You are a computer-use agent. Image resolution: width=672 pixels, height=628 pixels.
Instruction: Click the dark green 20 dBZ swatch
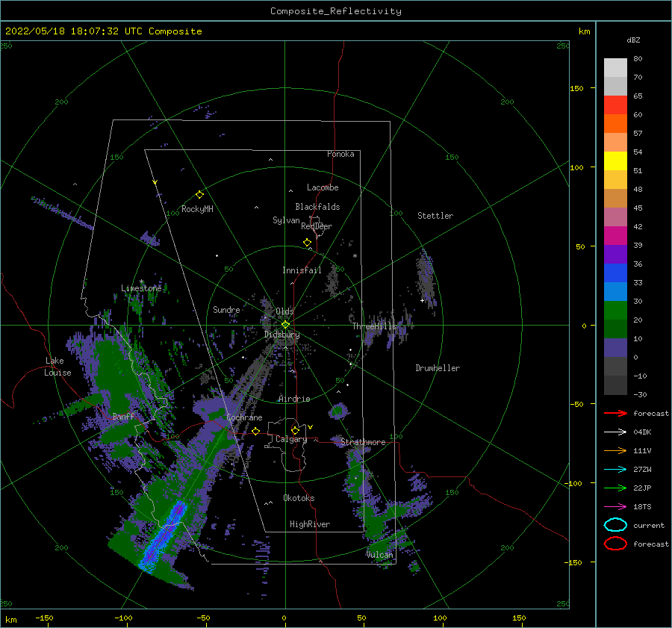(x=615, y=329)
